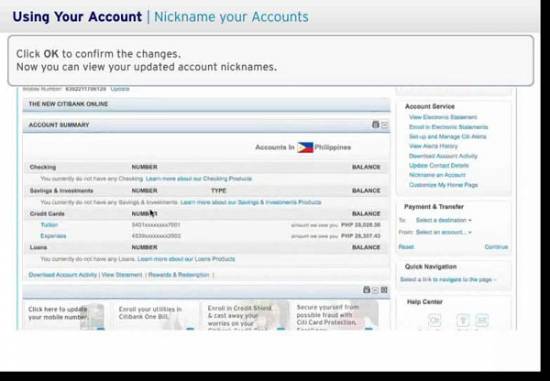Image resolution: width=550 pixels, height=381 pixels.
Task: Collapse the promo banners panel
Action: pyautogui.click(x=375, y=290)
